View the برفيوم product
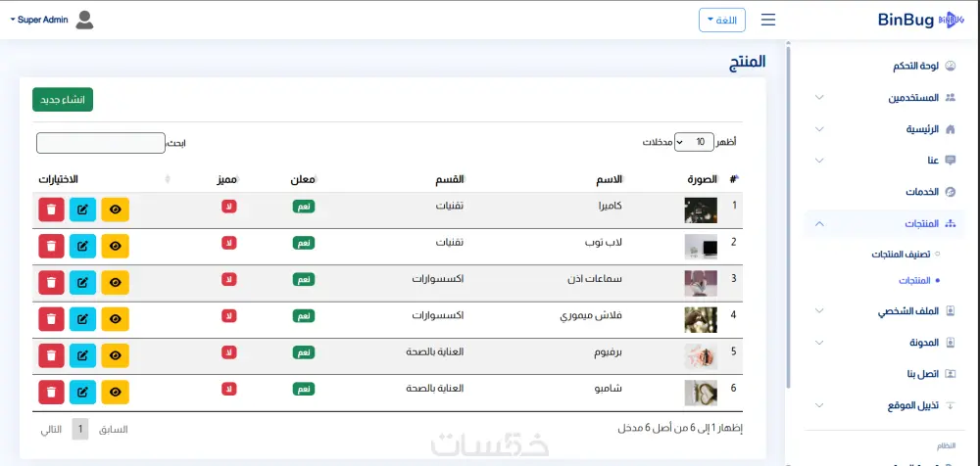This screenshot has width=980, height=466. [x=115, y=355]
